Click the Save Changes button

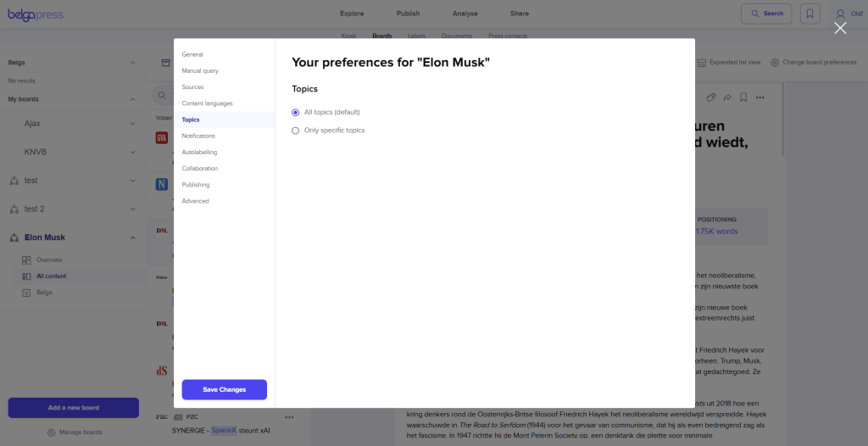pos(224,389)
